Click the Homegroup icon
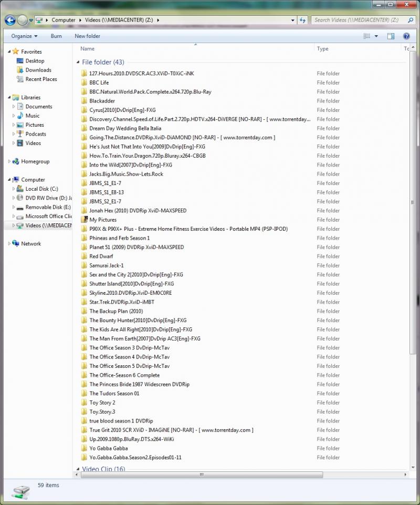The height and width of the screenshot is (505, 420). pos(15,161)
